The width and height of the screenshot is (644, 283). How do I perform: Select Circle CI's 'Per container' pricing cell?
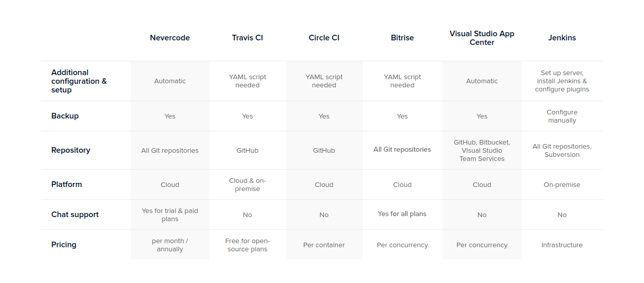[x=324, y=245]
